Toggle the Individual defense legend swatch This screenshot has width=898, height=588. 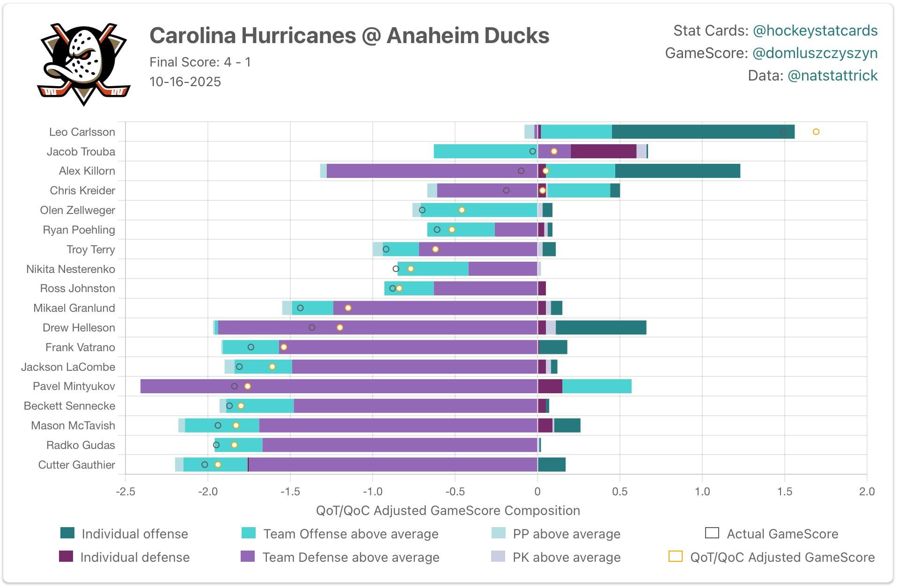66,557
